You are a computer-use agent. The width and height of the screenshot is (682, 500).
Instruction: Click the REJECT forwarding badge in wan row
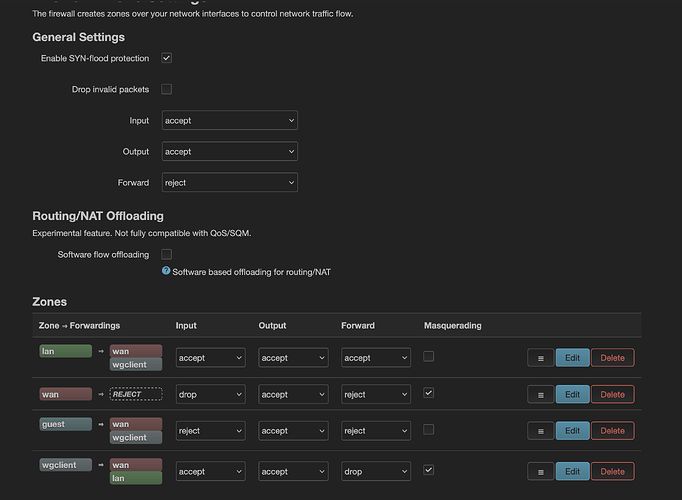tap(135, 394)
